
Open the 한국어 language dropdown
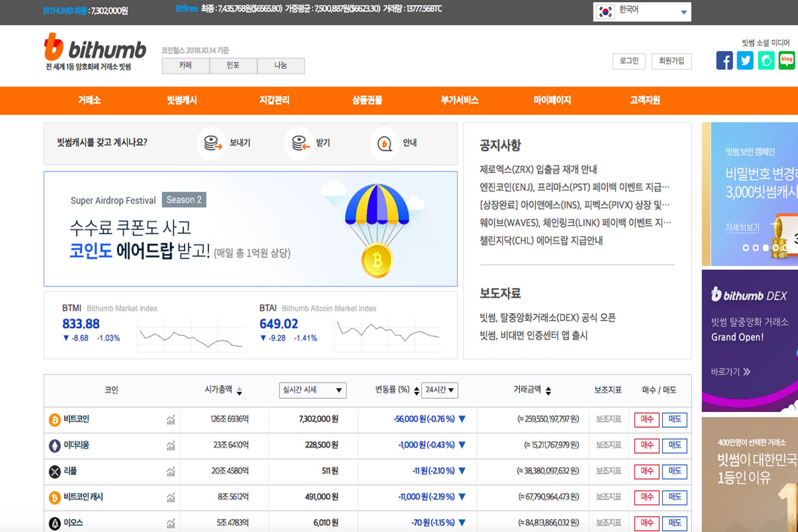[x=642, y=12]
